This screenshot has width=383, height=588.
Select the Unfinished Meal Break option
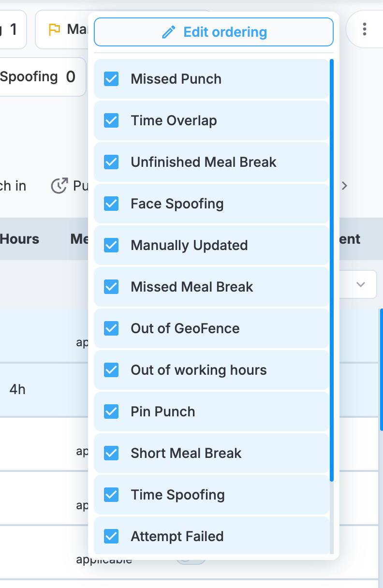click(212, 162)
